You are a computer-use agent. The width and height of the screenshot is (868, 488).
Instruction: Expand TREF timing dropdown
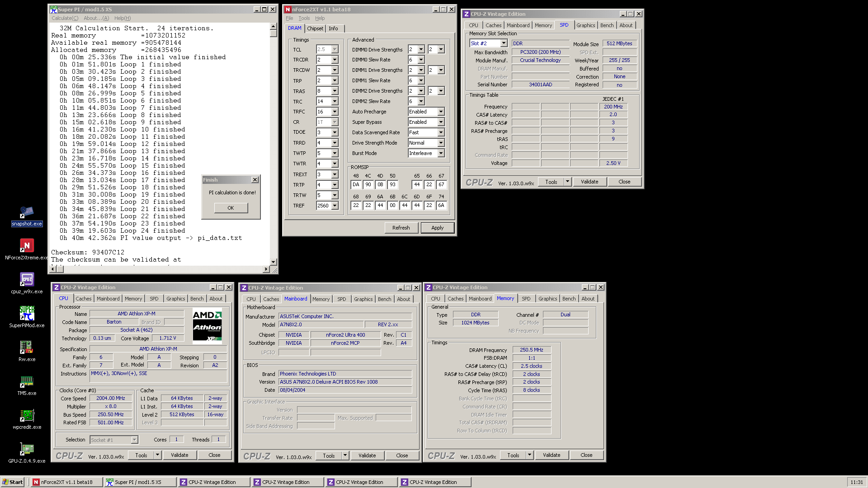335,206
